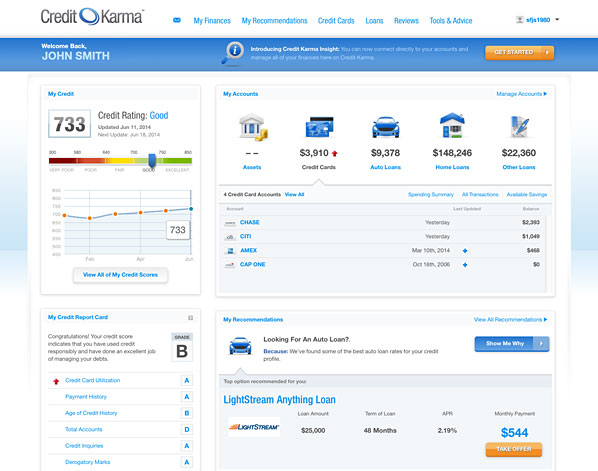The height and width of the screenshot is (471, 598).
Task: Switch to Available Savings tab
Action: point(527,195)
